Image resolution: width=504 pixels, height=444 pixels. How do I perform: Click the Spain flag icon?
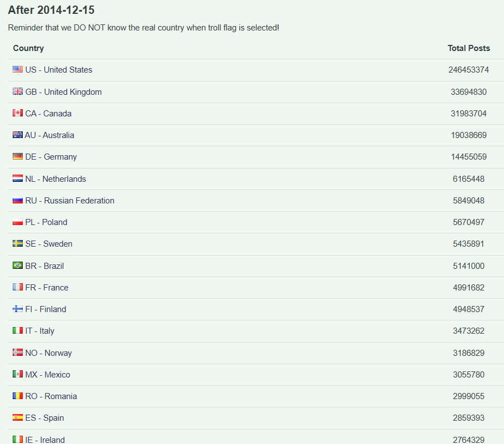pyautogui.click(x=18, y=418)
